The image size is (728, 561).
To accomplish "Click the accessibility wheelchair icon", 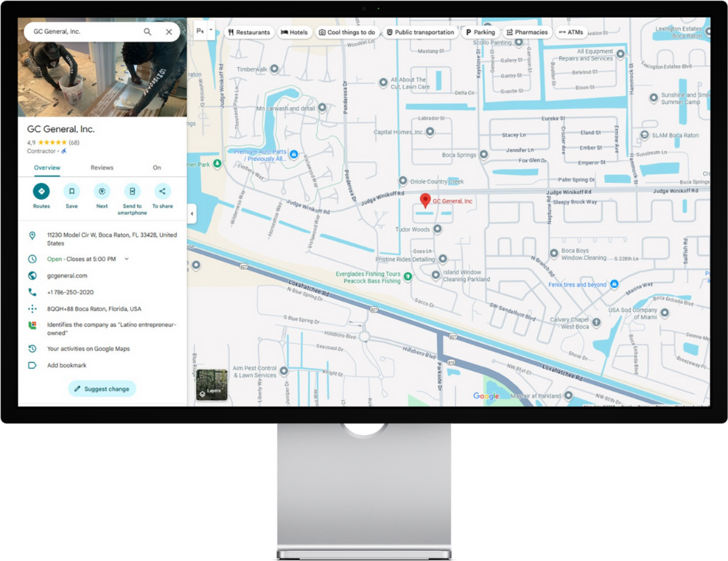I will click(64, 151).
